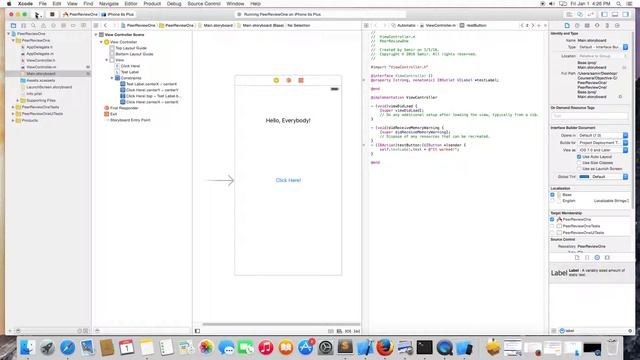Select the Connections inspector icon
Screen dimensions: 640x360
click(617, 25)
